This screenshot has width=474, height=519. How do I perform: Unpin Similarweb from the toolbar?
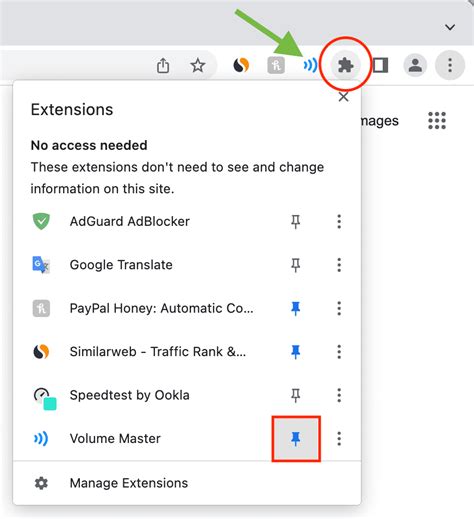[296, 352]
